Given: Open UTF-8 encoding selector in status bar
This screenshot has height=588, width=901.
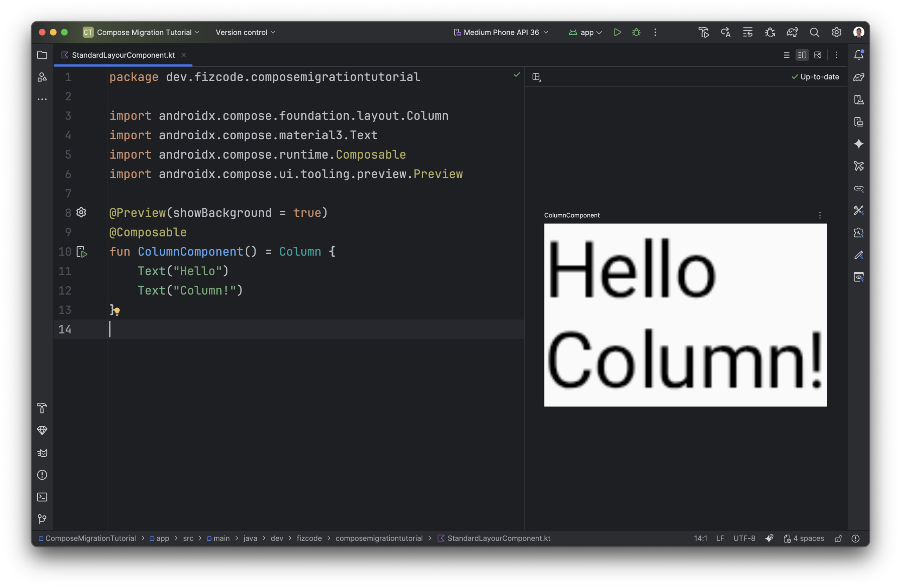Looking at the screenshot, I should point(744,538).
